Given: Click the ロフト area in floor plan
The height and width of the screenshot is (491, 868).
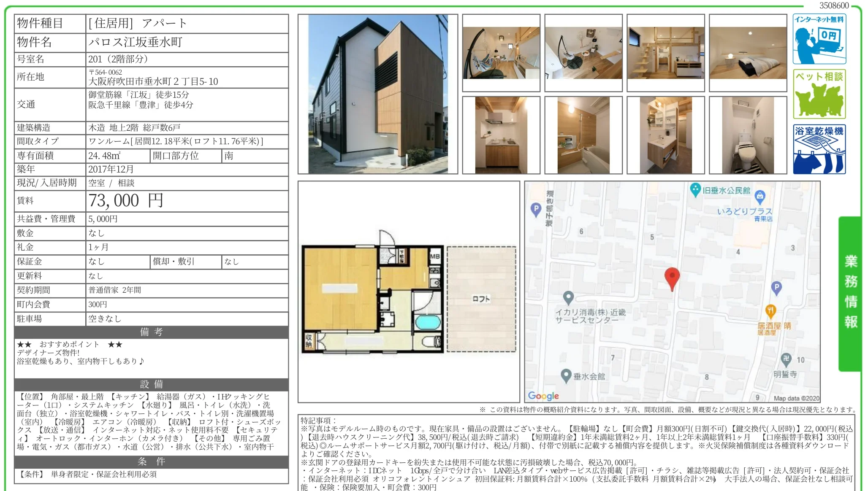Looking at the screenshot, I should coord(481,299).
